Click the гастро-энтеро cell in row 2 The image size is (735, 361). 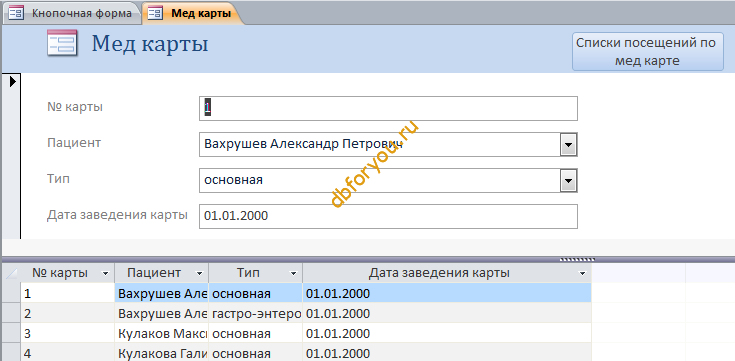coord(256,313)
